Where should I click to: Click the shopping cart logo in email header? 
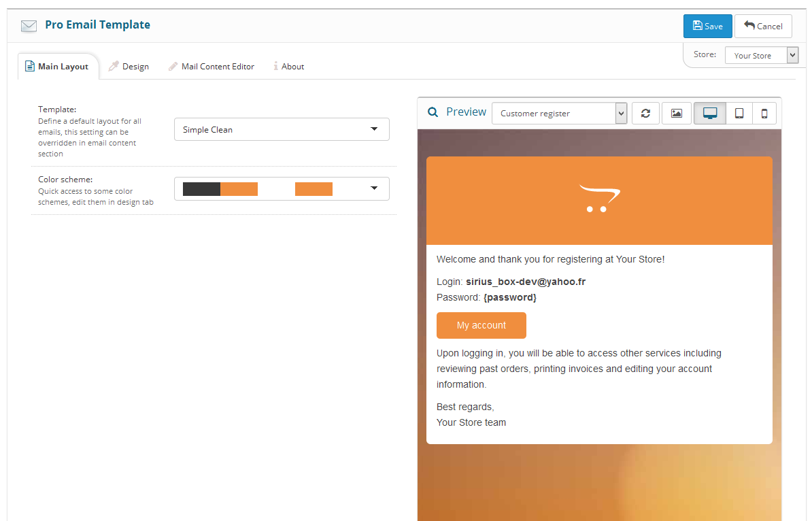tap(599, 199)
